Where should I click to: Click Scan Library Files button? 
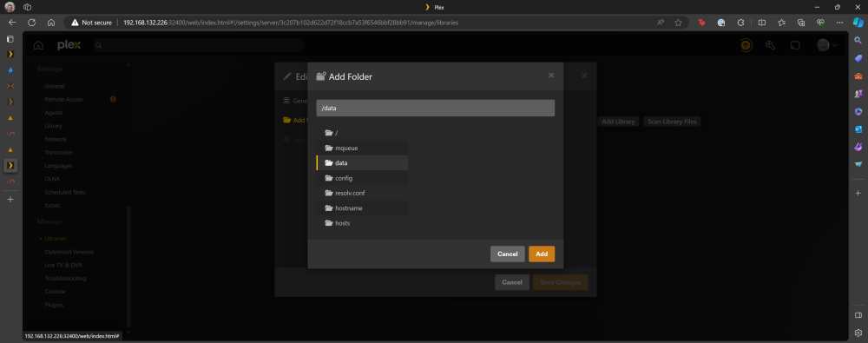click(672, 122)
